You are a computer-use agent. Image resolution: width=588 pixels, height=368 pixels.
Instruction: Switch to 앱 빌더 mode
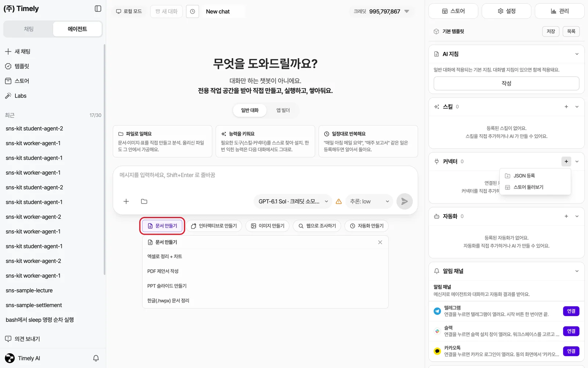[x=283, y=110]
